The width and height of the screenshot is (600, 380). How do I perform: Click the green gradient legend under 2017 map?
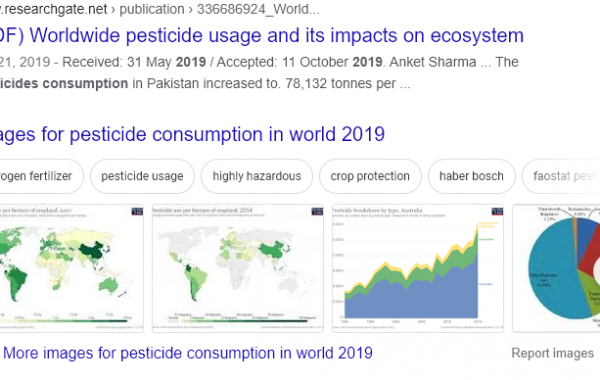(x=65, y=321)
